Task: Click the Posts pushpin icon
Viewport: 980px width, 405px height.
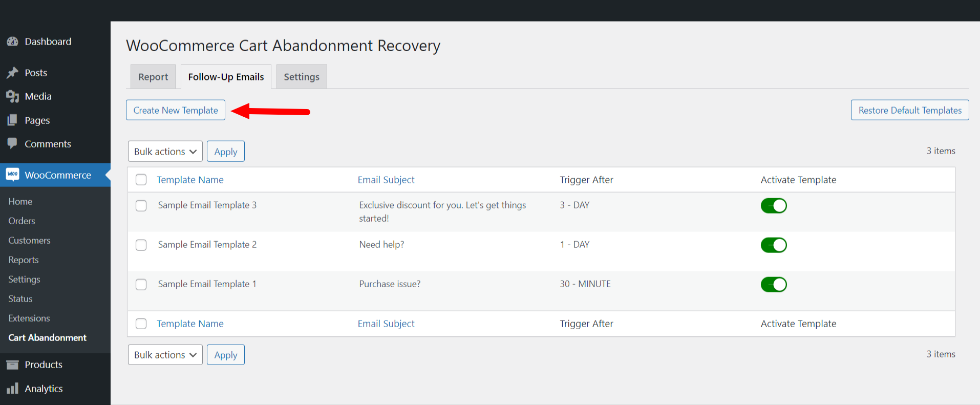Action: 12,73
